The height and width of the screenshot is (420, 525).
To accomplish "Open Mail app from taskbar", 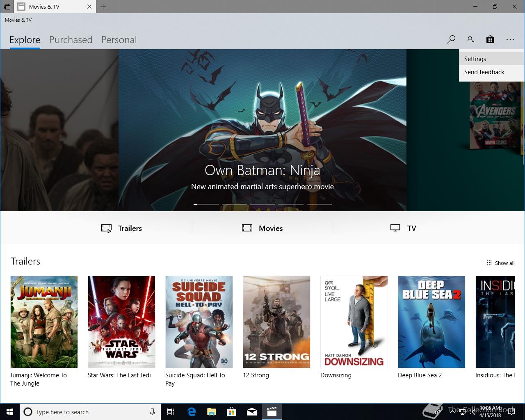I will 251,412.
